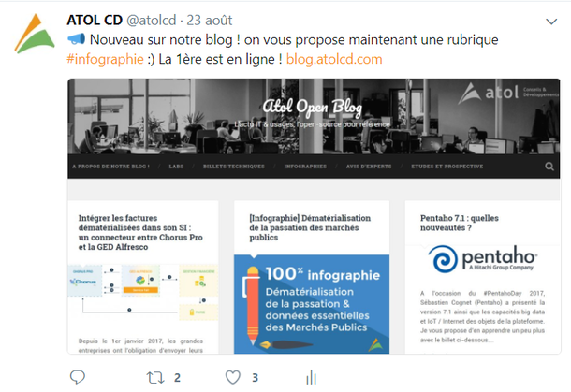The width and height of the screenshot is (571, 392).
Task: Click the Atol Open Blog title
Action: coord(313,107)
